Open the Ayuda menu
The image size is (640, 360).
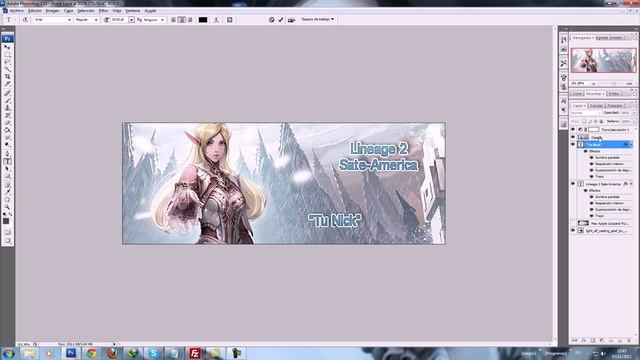point(150,11)
